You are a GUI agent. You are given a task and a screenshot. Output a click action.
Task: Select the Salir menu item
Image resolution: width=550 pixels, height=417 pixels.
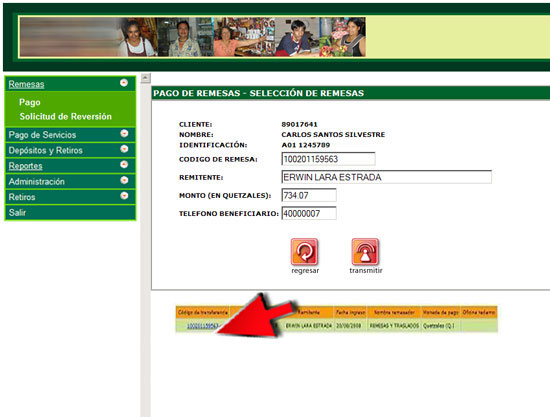pos(70,213)
